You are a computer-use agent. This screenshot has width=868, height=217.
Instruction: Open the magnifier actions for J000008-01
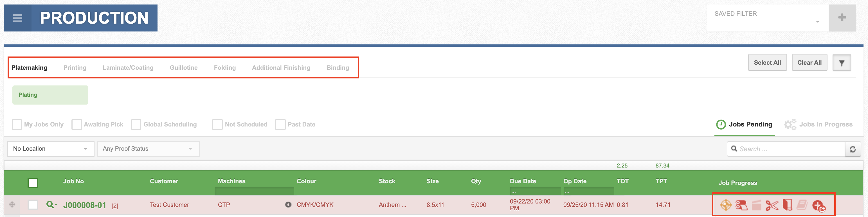pyautogui.click(x=51, y=205)
